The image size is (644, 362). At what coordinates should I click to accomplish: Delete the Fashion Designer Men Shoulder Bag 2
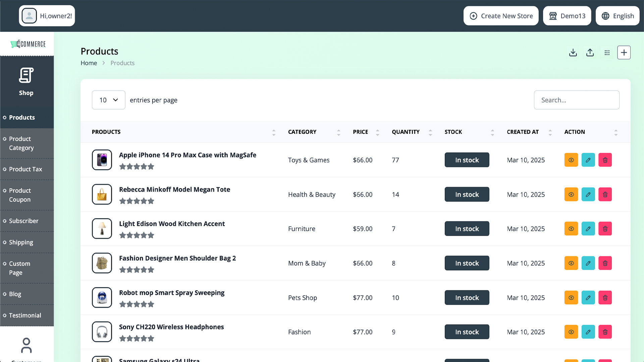pyautogui.click(x=605, y=263)
